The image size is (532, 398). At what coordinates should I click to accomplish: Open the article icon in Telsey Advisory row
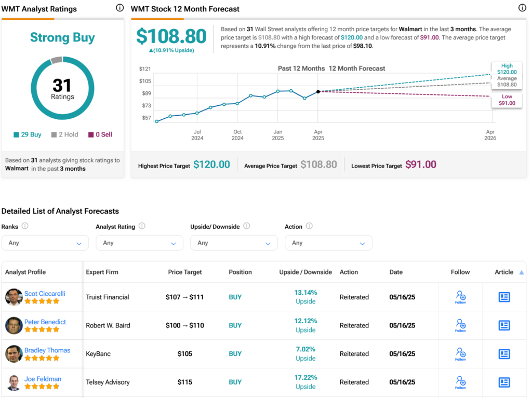coord(504,382)
